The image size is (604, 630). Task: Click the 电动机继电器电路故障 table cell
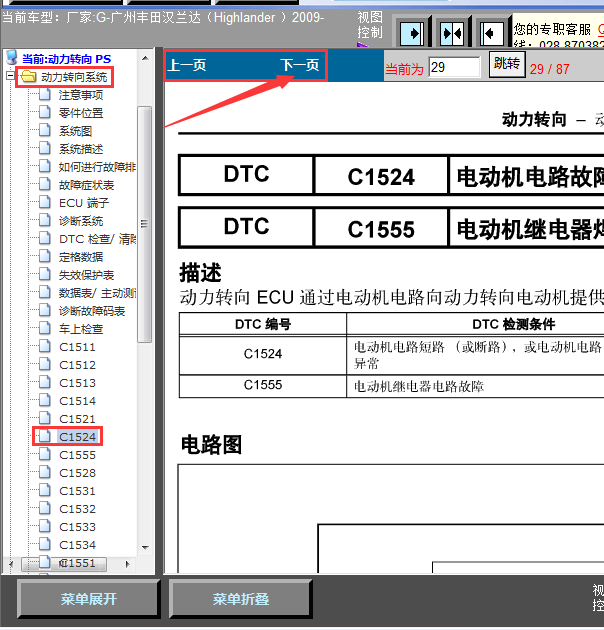coord(419,387)
